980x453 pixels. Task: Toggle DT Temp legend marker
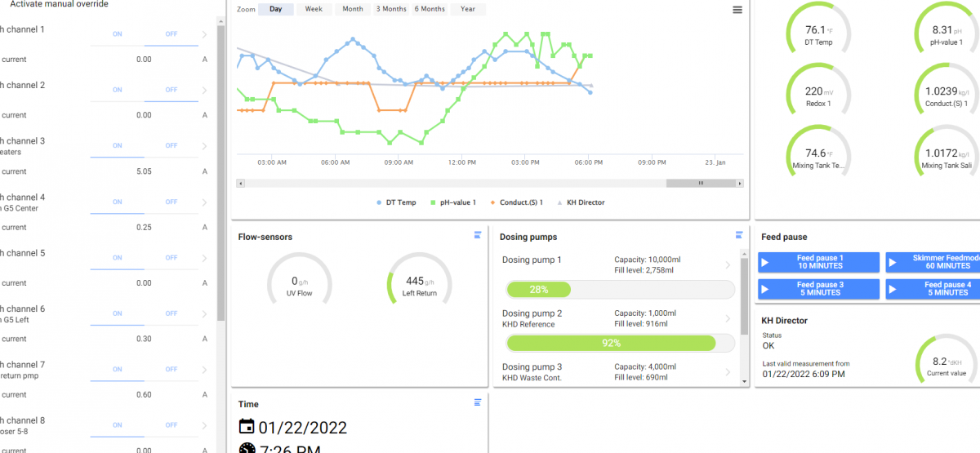click(x=379, y=202)
